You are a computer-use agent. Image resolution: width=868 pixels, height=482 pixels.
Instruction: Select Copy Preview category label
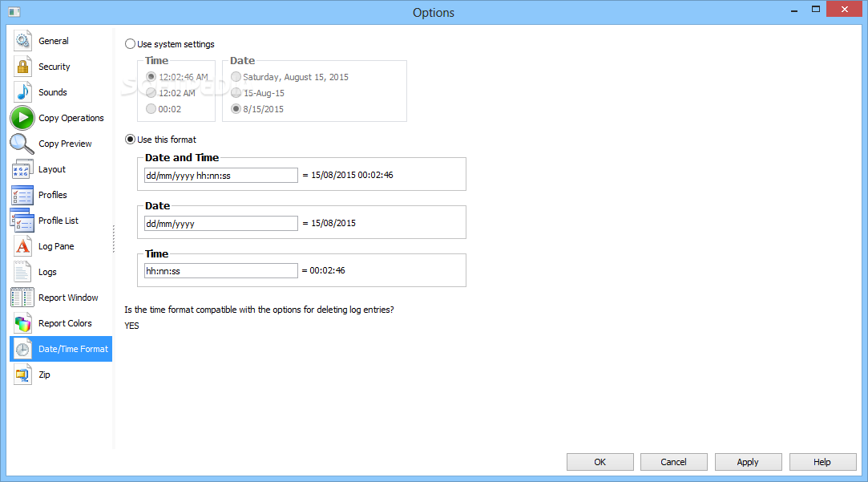pyautogui.click(x=65, y=144)
